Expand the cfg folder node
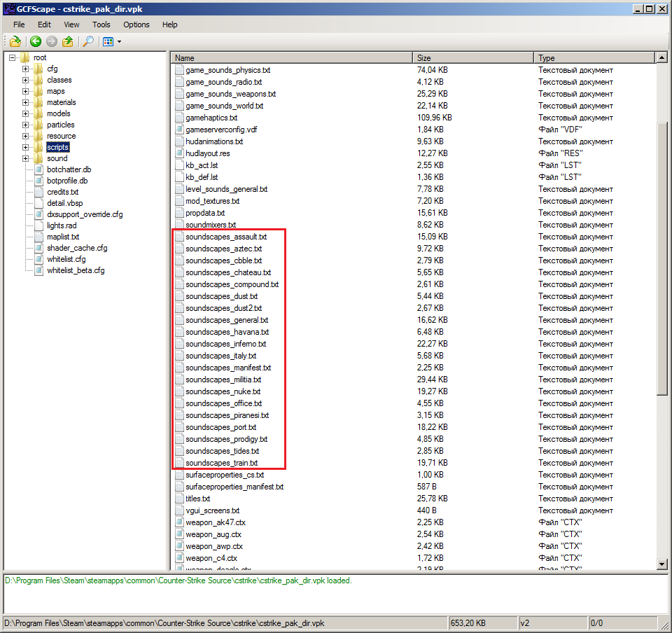This screenshot has height=633, width=672. click(25, 69)
